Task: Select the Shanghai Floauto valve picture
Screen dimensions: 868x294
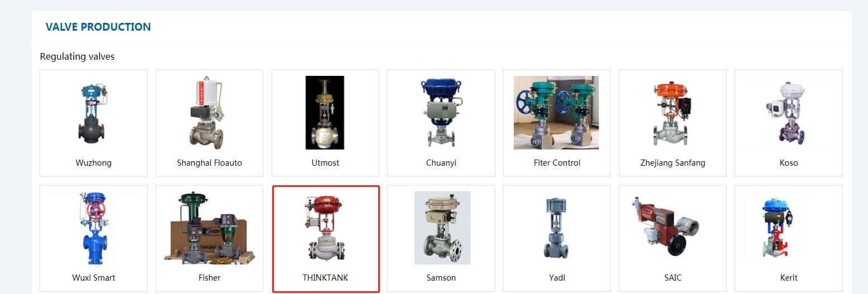Action: [x=209, y=113]
